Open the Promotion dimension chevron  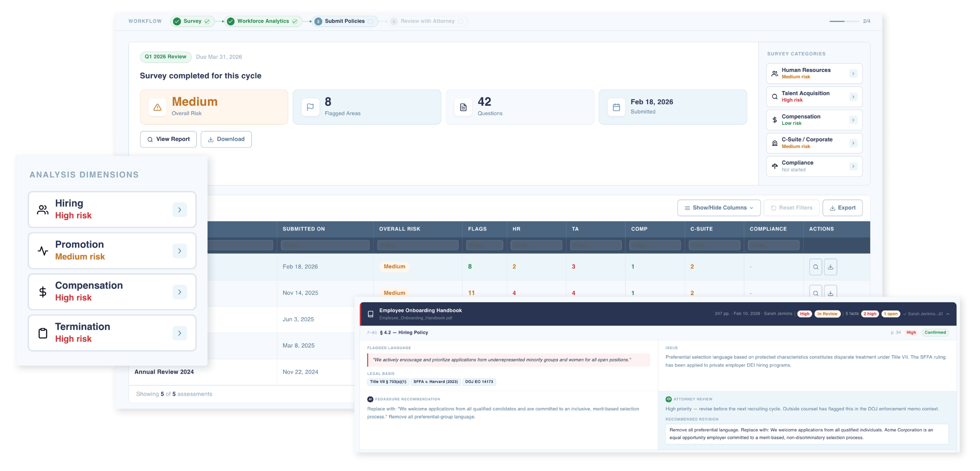tap(180, 251)
